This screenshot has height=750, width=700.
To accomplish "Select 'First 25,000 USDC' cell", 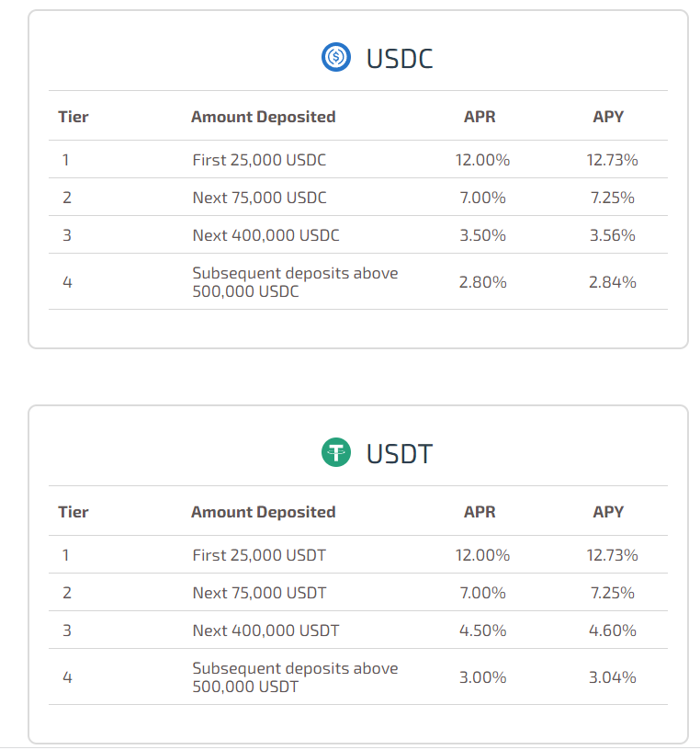I will 259,160.
